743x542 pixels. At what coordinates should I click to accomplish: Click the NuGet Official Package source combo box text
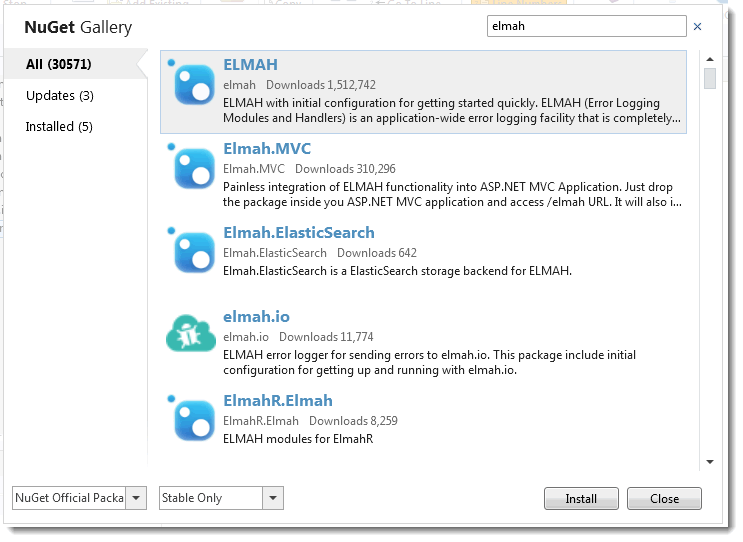(69, 498)
